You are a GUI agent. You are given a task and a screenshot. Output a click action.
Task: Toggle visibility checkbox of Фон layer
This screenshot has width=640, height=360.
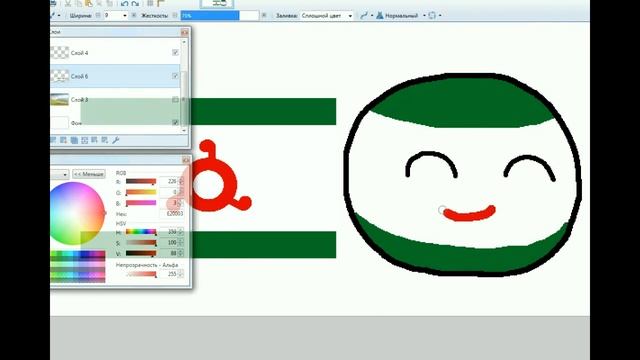pyautogui.click(x=175, y=122)
